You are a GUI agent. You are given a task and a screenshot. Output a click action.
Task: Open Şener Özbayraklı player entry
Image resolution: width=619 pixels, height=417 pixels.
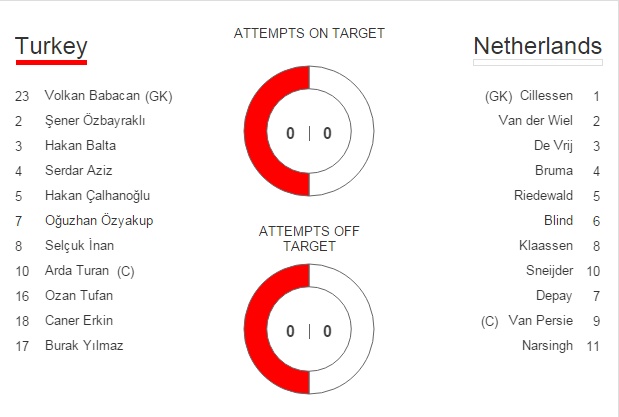tap(96, 121)
